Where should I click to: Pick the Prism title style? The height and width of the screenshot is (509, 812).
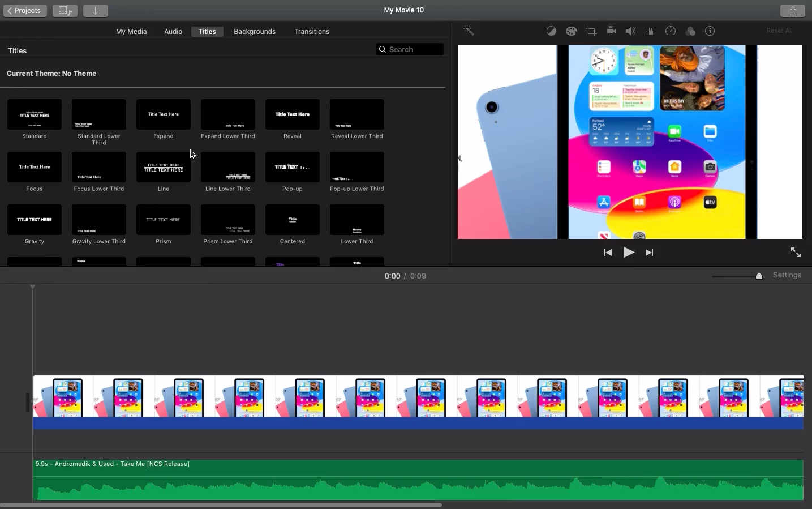[164, 220]
